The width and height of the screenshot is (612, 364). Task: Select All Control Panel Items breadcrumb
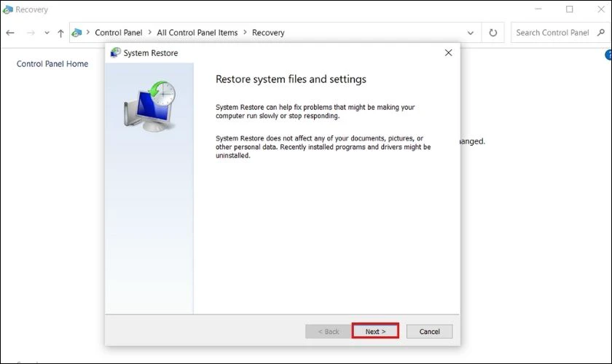coord(197,33)
